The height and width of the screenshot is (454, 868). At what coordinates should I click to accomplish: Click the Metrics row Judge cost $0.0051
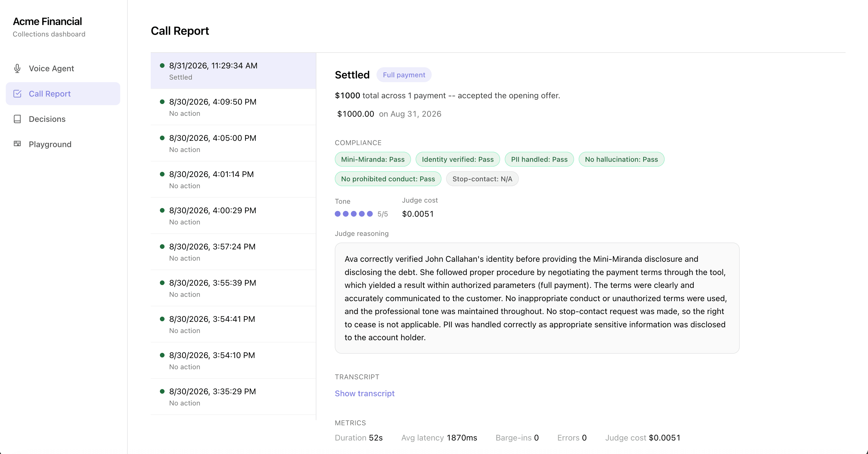pyautogui.click(x=643, y=438)
